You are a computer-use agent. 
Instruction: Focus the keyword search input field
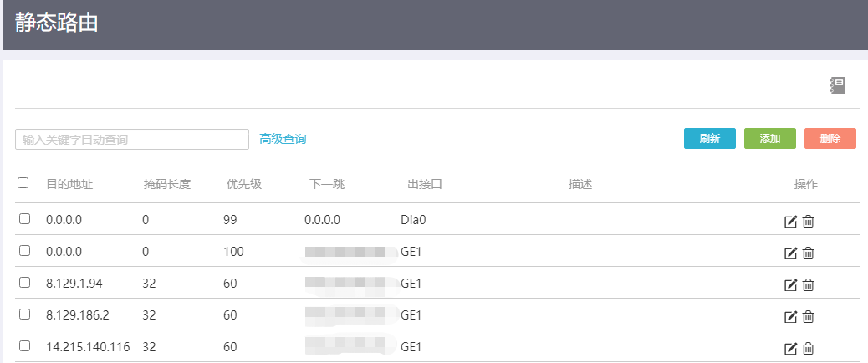pos(132,140)
